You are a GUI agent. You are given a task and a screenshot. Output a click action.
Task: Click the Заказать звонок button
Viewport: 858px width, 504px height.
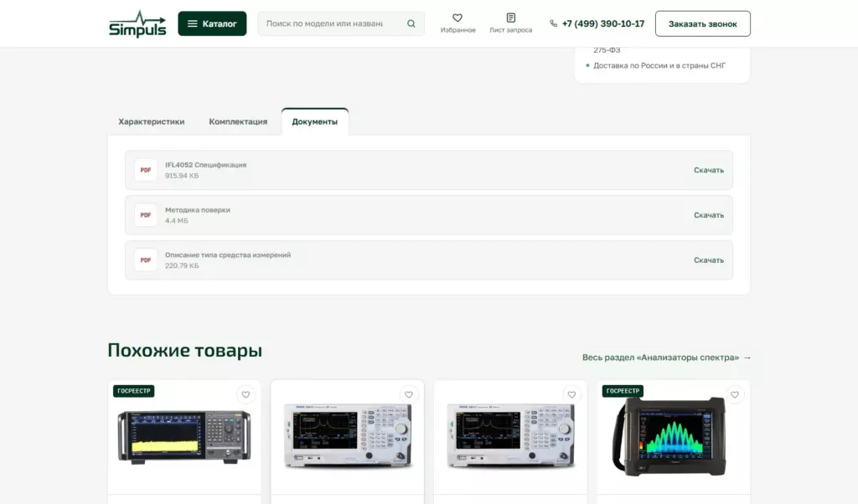tap(703, 23)
